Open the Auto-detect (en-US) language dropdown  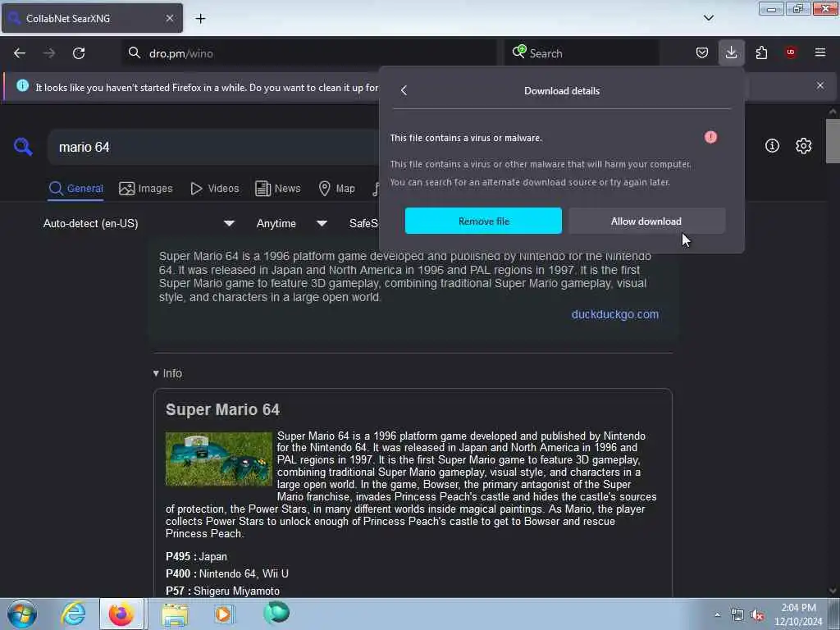tap(139, 223)
